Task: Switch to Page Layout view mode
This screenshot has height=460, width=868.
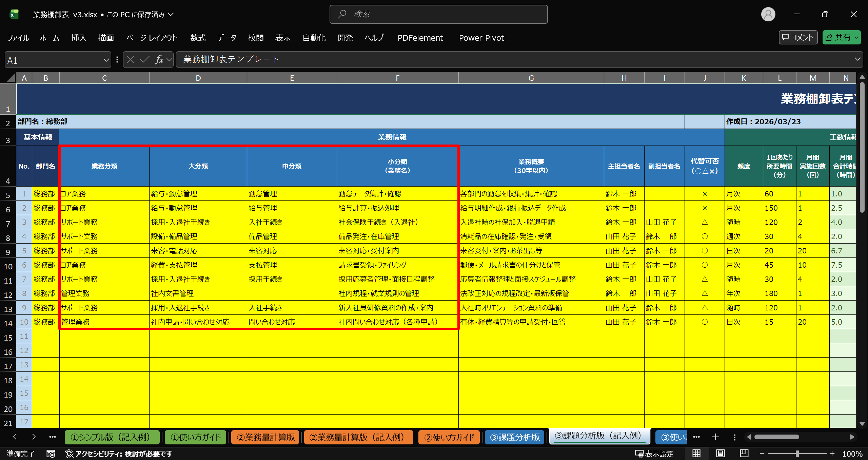Action: coord(720,454)
